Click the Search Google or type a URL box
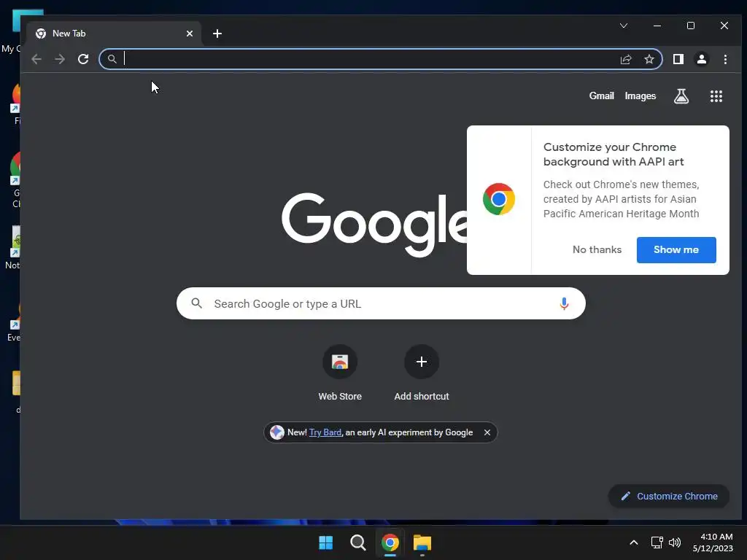This screenshot has height=560, width=747. [x=381, y=303]
